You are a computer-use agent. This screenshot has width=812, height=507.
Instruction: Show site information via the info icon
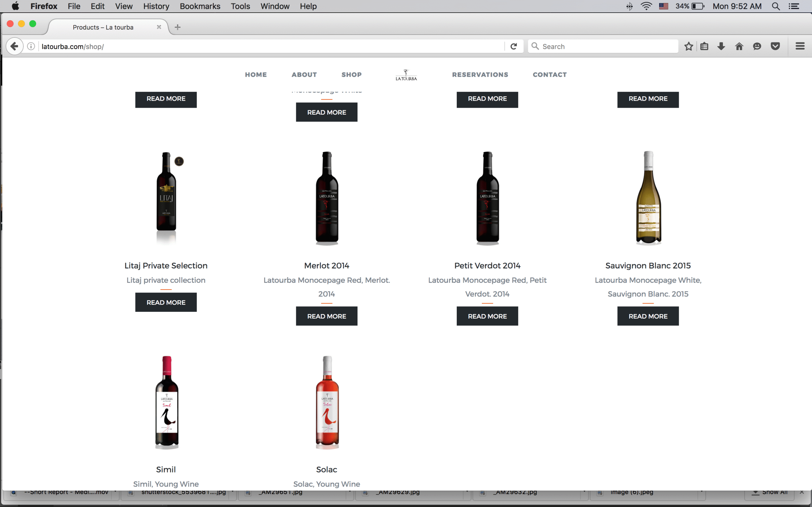pyautogui.click(x=31, y=46)
